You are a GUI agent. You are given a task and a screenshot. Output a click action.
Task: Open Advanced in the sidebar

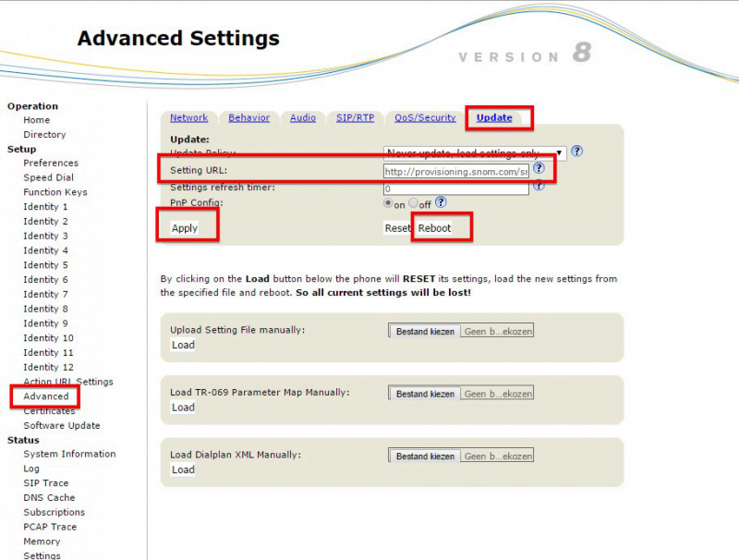coord(45,396)
